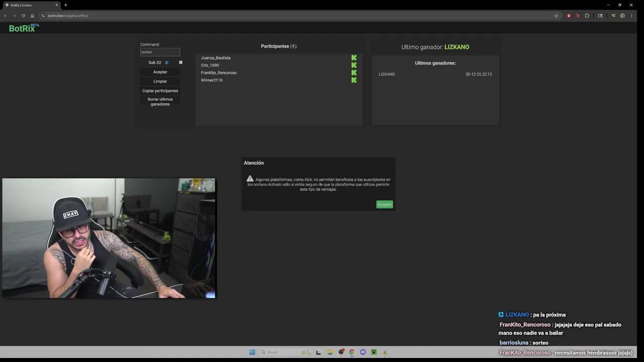Screen dimensions: 644x362
Task: Click Copiar participantes button
Action: tap(160, 91)
